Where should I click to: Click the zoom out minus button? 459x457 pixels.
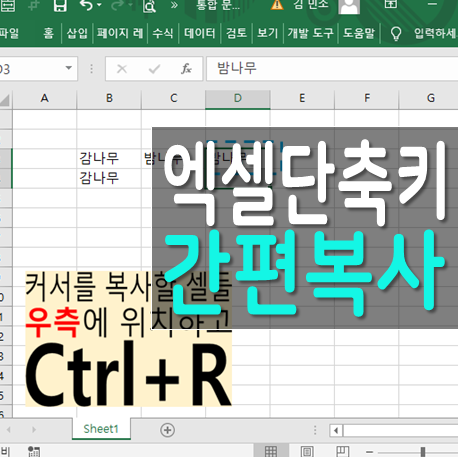[x=369, y=452]
